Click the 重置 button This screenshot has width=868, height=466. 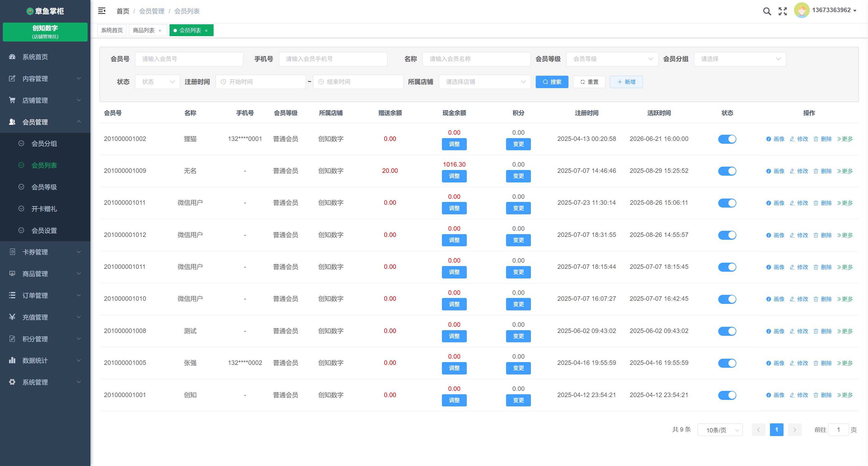589,82
